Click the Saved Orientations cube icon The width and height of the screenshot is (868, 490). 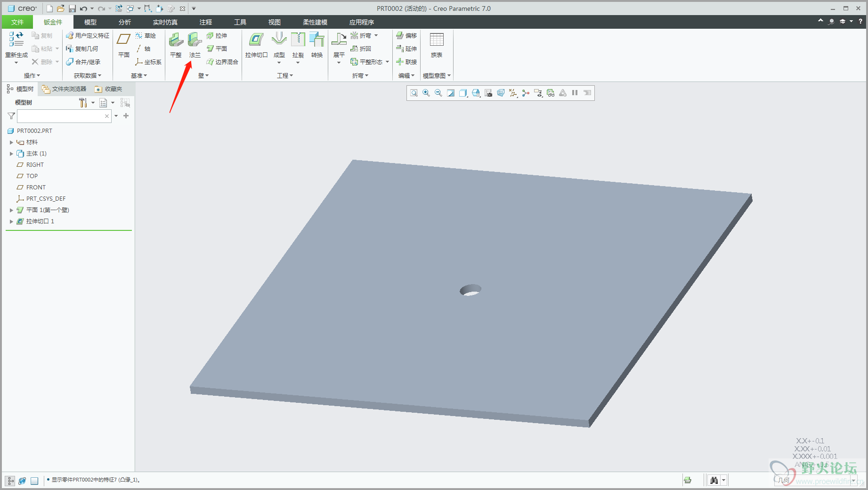(x=476, y=93)
